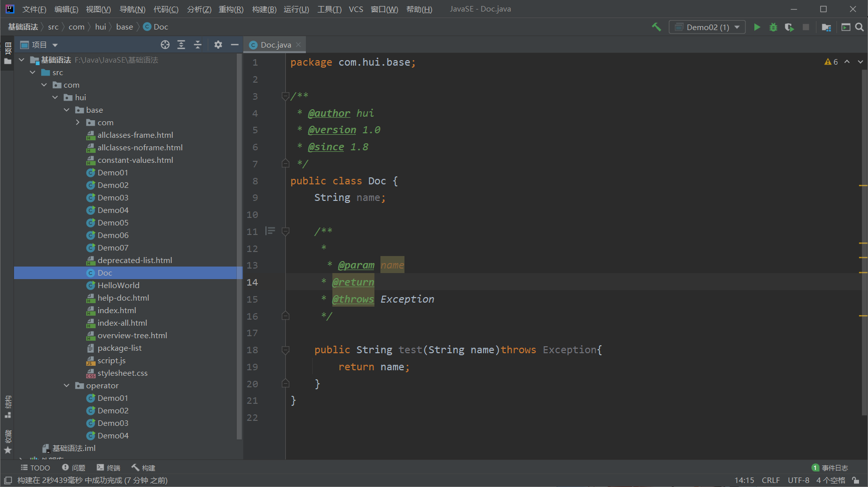This screenshot has height=487, width=868.
Task: Collapse all items in project tree
Action: point(198,45)
